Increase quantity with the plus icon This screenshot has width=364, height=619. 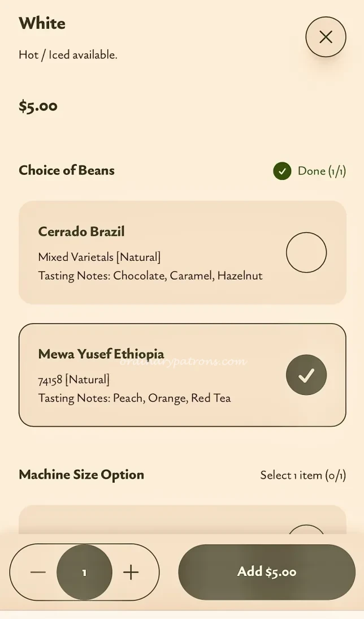coord(131,573)
